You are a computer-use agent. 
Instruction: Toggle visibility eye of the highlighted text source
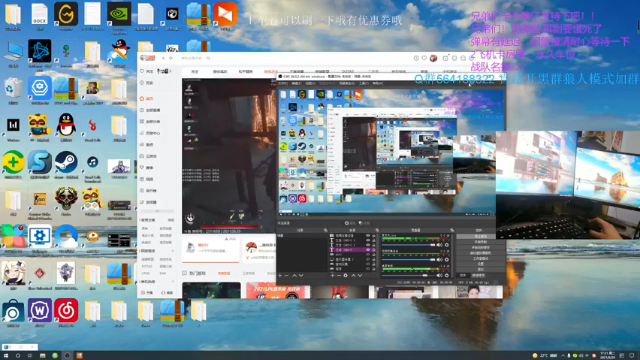(368, 250)
